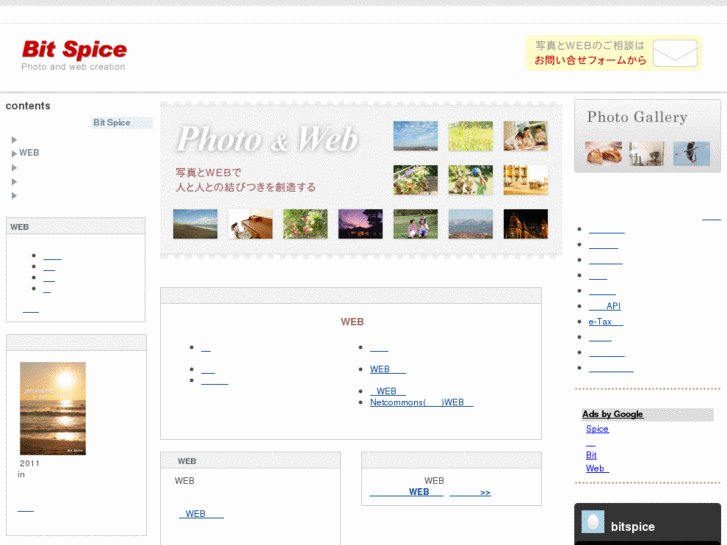Click the contents heading in sidebar

pyautogui.click(x=28, y=106)
